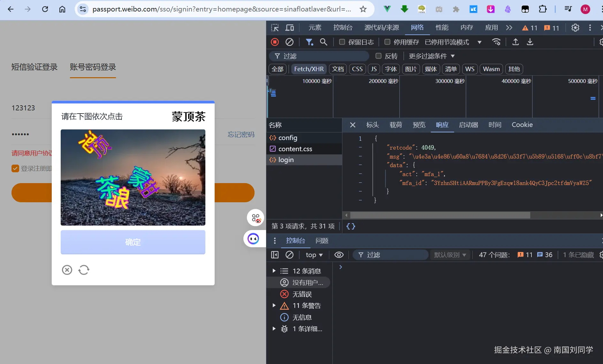The image size is (603, 364).
Task: Open the 源代码/来源 tab
Action: pos(382,28)
